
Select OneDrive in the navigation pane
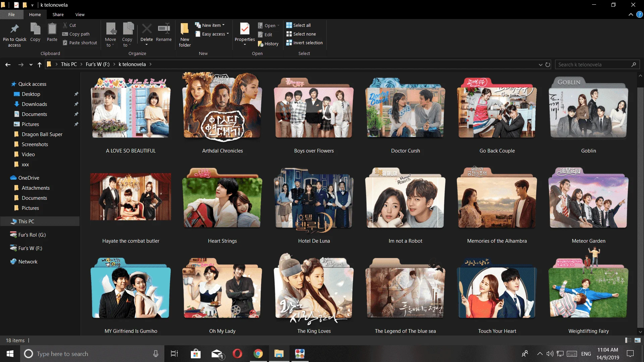[29, 178]
